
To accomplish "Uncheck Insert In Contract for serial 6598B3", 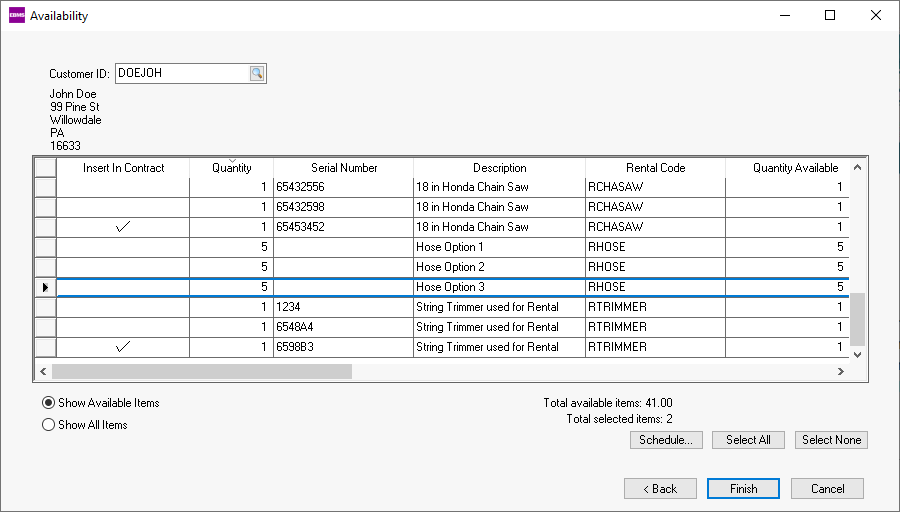I will tap(123, 347).
